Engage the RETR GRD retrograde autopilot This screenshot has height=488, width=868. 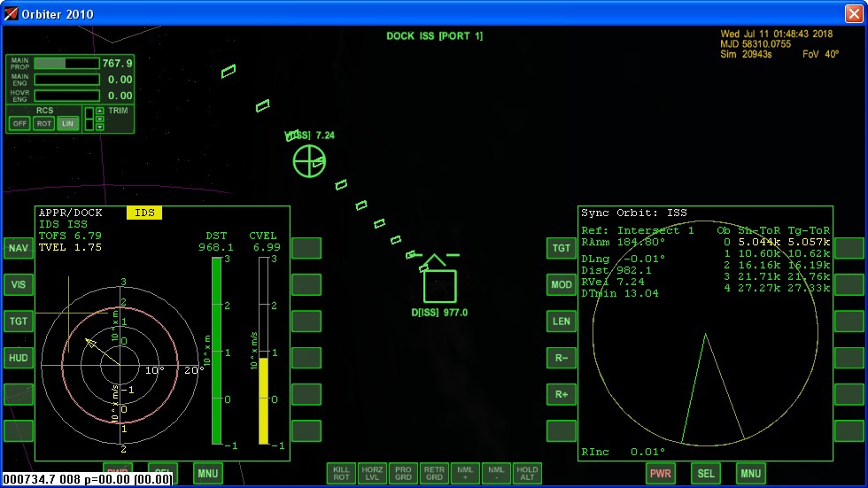(434, 473)
